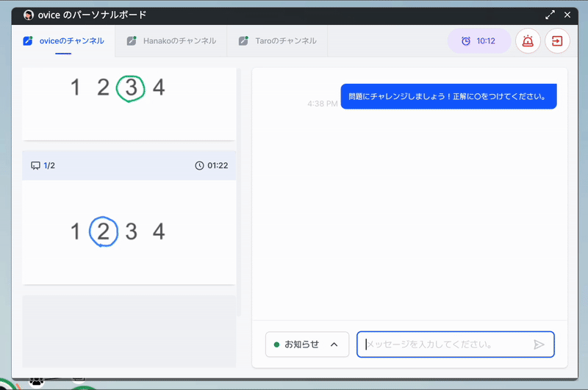Click the 10:12 alarm timer button
Image resolution: width=588 pixels, height=390 pixels.
(x=479, y=41)
